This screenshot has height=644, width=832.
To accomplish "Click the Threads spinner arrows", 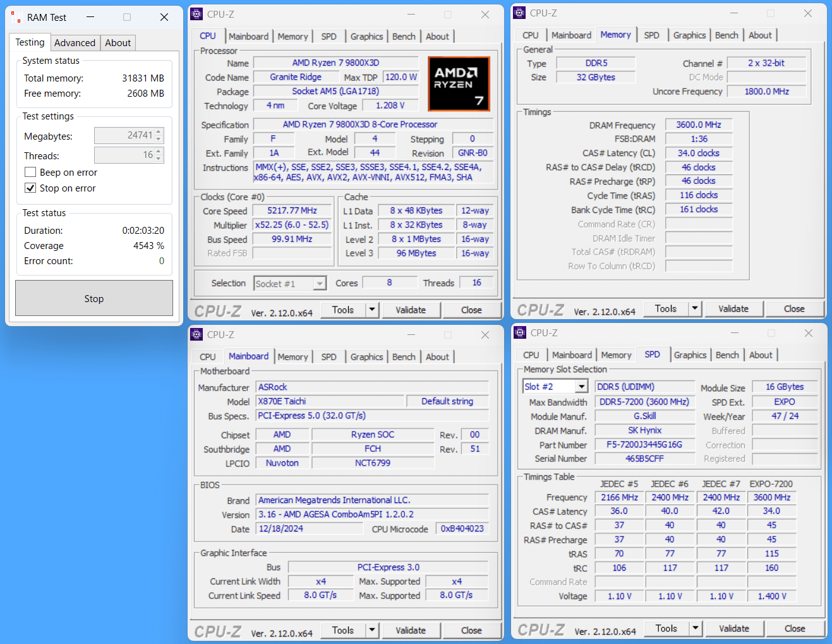I will pos(159,155).
